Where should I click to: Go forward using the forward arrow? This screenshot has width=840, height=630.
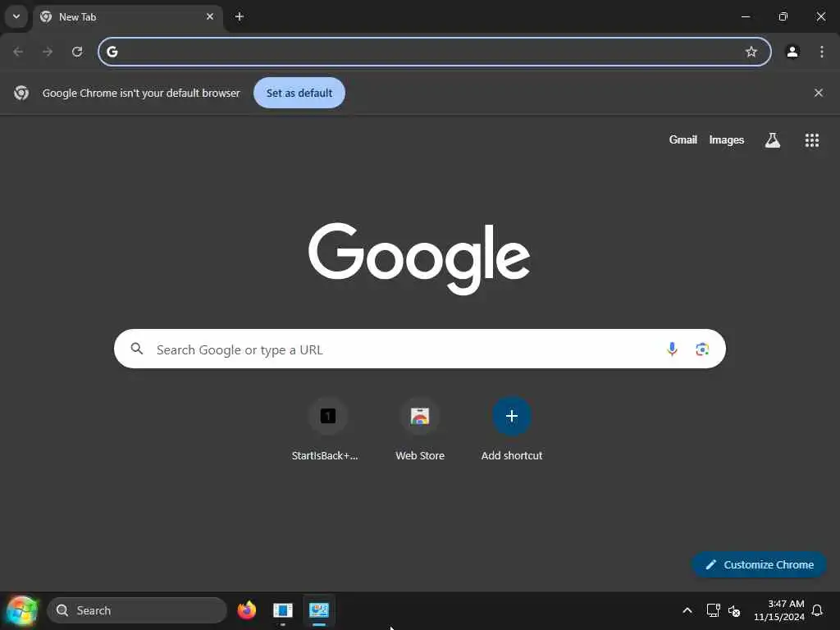(x=48, y=52)
